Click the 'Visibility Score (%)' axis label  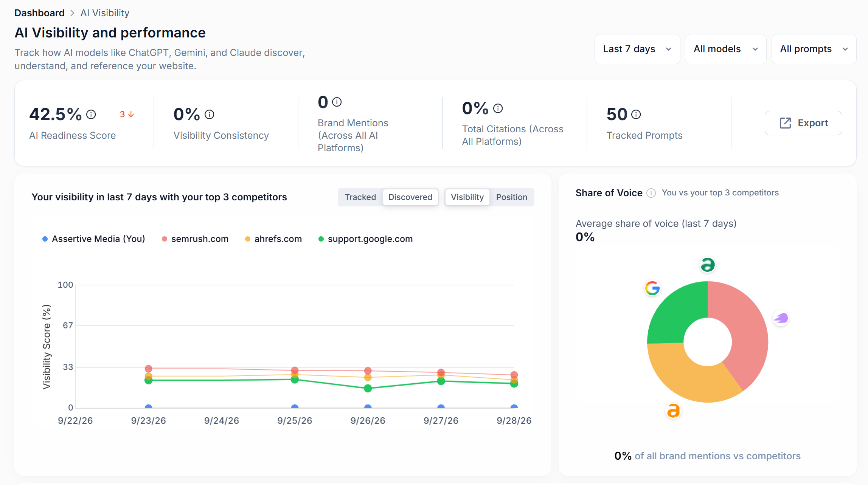pos(47,347)
